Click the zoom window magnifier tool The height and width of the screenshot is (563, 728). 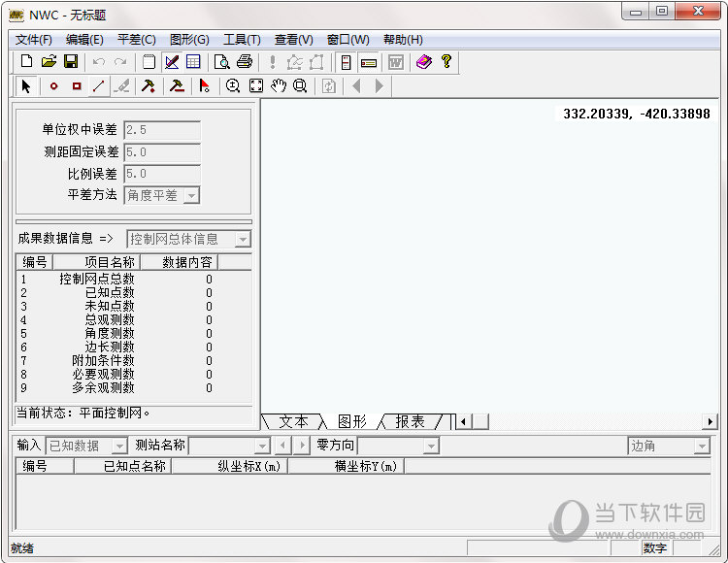300,85
